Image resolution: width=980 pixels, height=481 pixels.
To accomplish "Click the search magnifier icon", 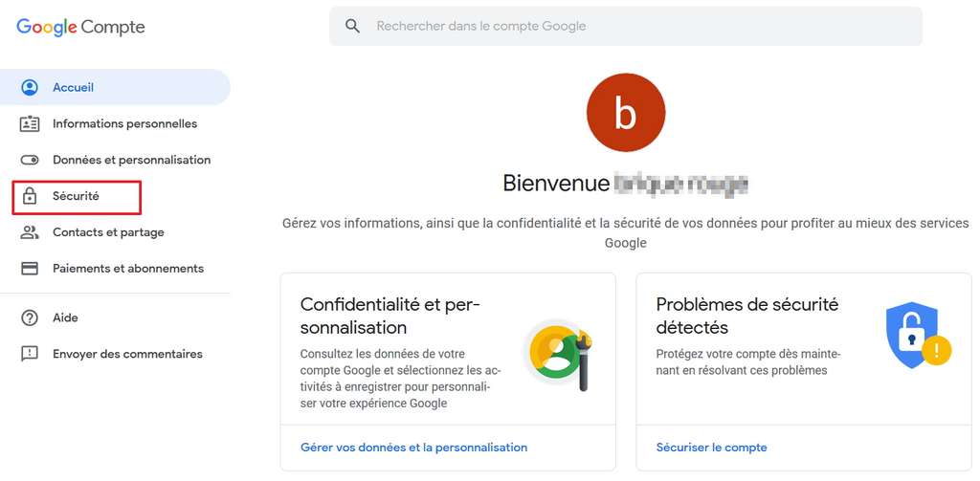I will pyautogui.click(x=353, y=27).
